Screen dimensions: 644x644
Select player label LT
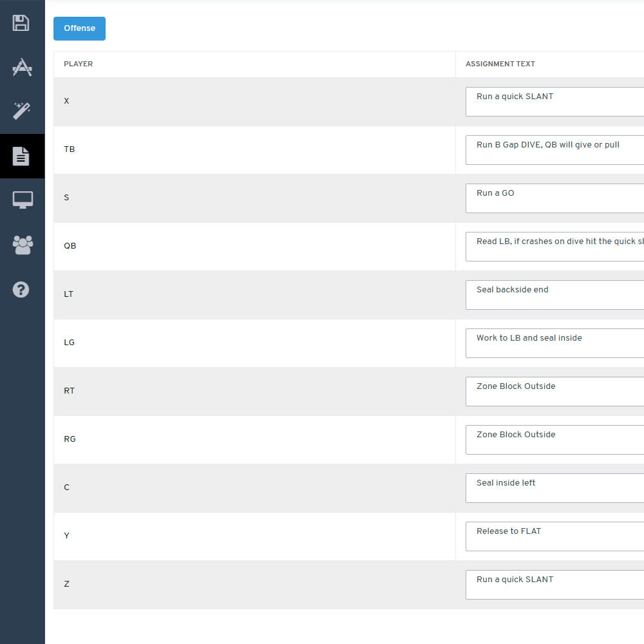(x=68, y=294)
